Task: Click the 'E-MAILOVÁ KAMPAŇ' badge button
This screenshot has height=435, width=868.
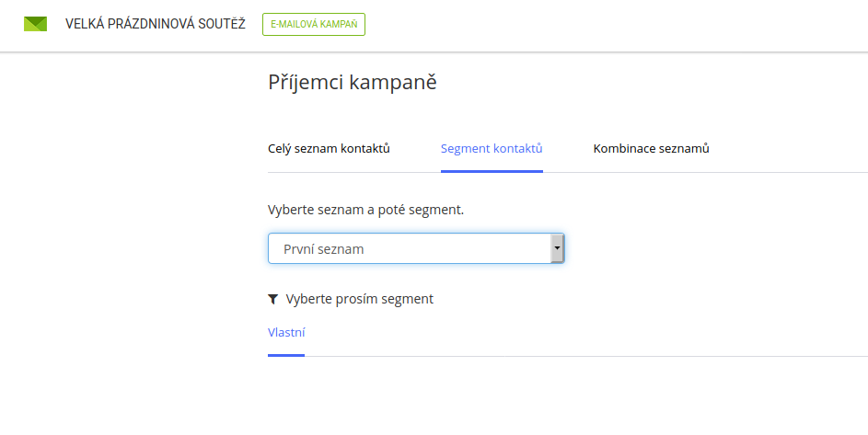Action: pyautogui.click(x=314, y=24)
